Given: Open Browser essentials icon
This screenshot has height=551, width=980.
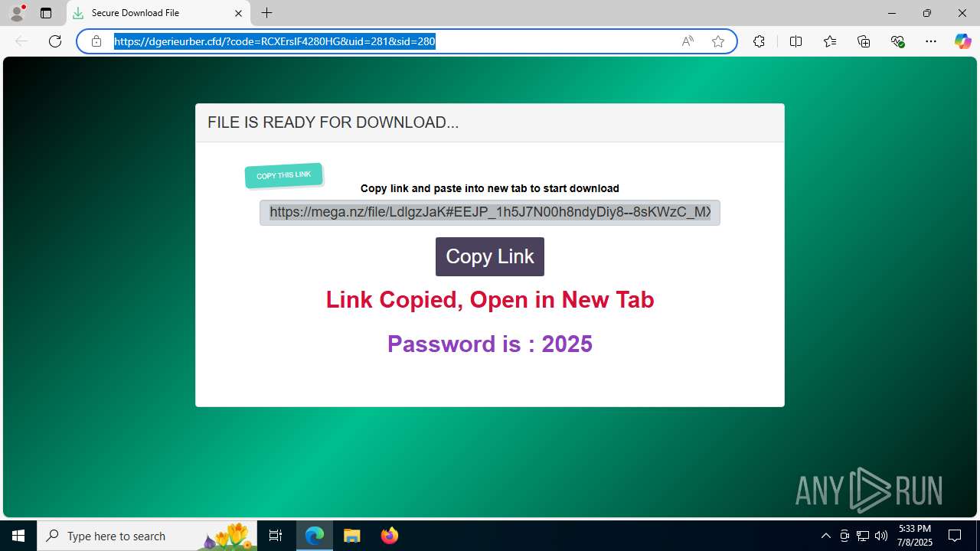Looking at the screenshot, I should (897, 41).
